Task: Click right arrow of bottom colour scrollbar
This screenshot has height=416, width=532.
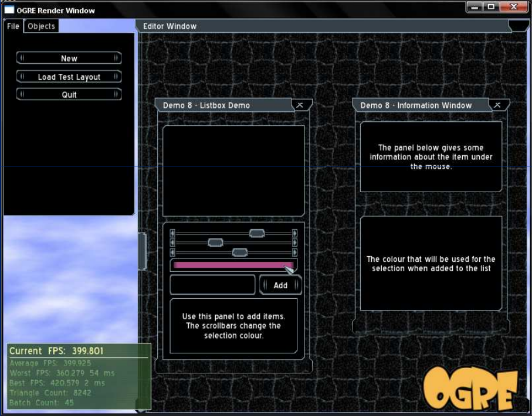Action: 294,253
